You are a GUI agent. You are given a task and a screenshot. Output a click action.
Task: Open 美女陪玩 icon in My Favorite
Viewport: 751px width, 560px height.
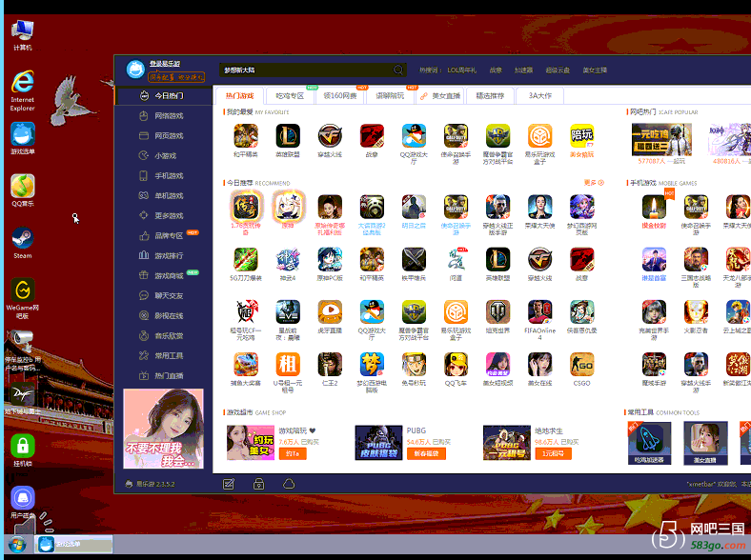point(582,136)
